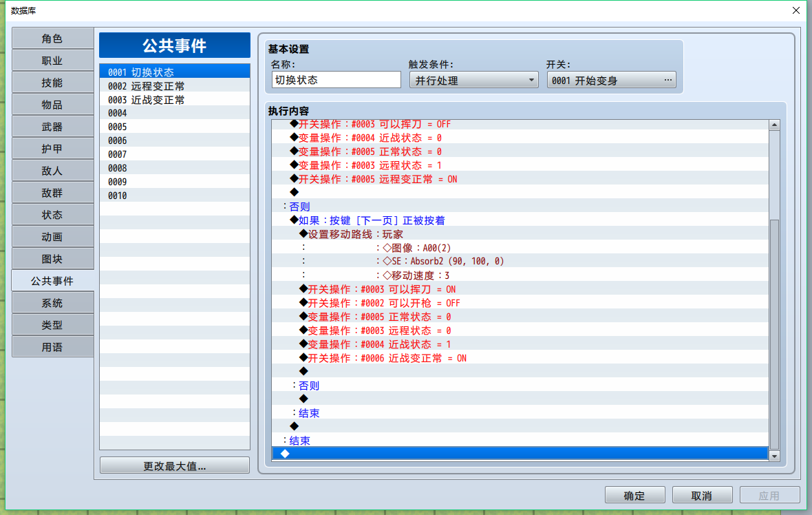
Task: Select command 变量操作 #0004 近战状态 = 0
Action: coord(520,138)
